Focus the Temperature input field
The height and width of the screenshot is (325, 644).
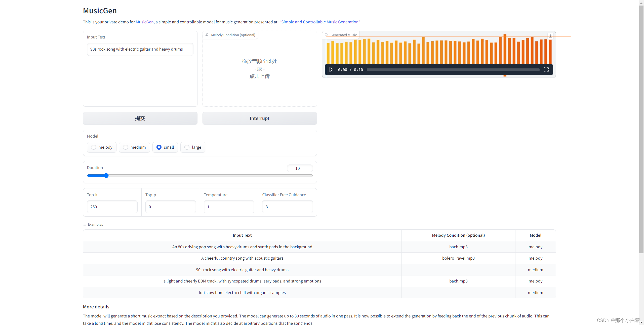(x=229, y=207)
